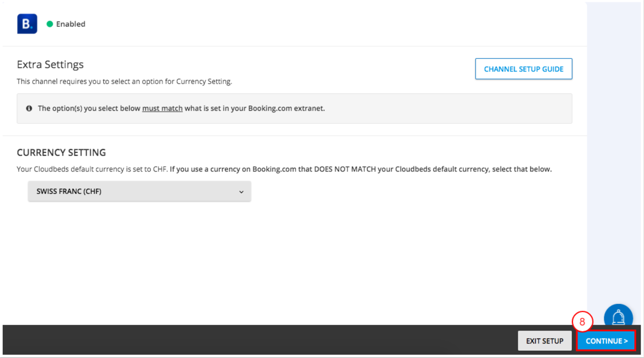Click the Cloudbeds default currency description text
This screenshot has height=358, width=644.
[x=284, y=169]
